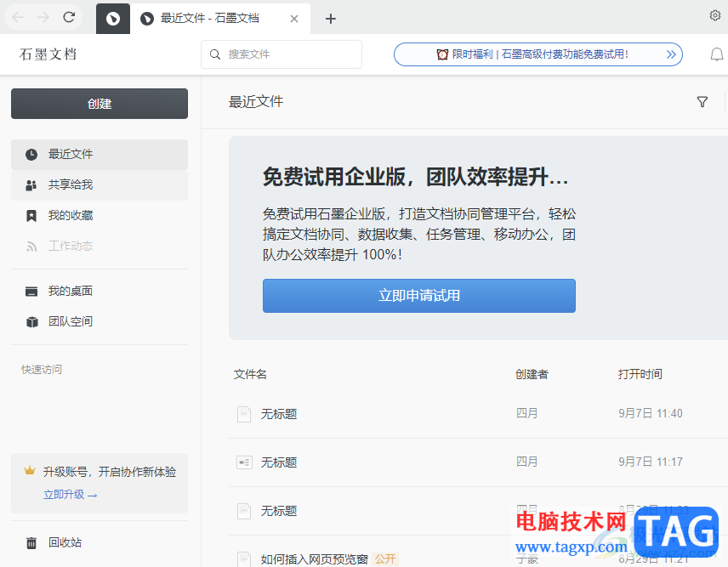
Task: Open 团队空间 in sidebar
Action: tap(100, 321)
